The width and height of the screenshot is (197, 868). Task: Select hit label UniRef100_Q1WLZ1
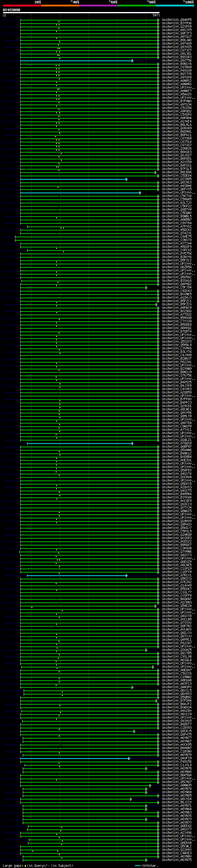pyautogui.click(x=177, y=440)
